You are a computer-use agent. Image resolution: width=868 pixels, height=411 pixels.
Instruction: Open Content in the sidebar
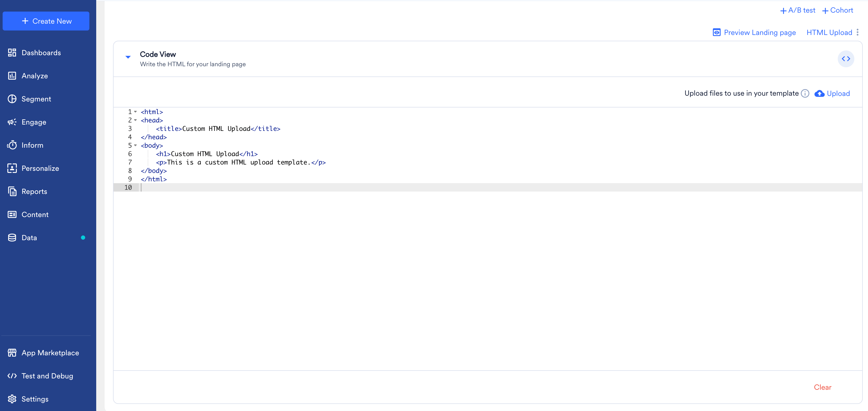(x=35, y=215)
